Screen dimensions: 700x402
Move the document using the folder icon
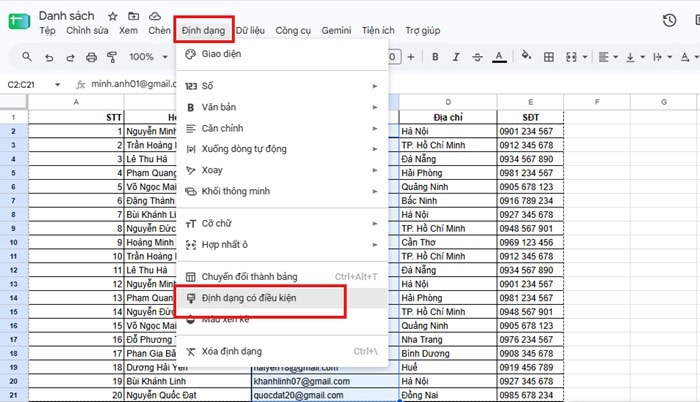(x=133, y=16)
